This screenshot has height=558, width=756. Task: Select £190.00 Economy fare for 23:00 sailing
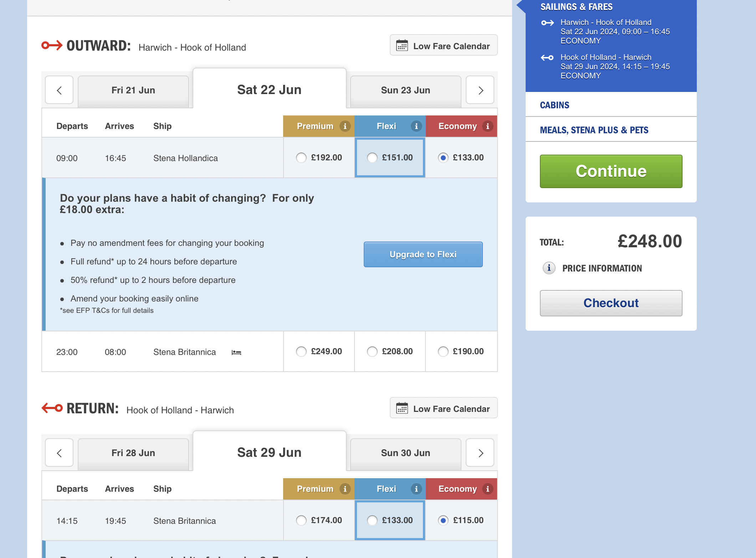(x=443, y=351)
